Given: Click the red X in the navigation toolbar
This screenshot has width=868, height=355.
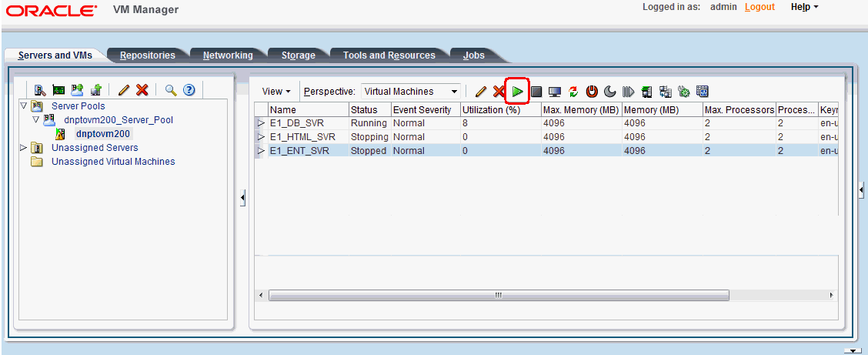Looking at the screenshot, I should [x=142, y=90].
